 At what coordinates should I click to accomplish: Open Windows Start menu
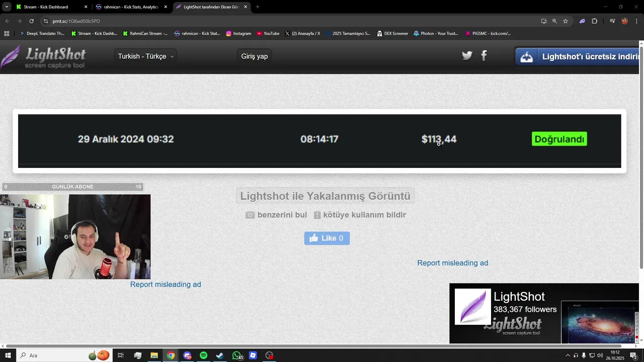[x=8, y=355]
